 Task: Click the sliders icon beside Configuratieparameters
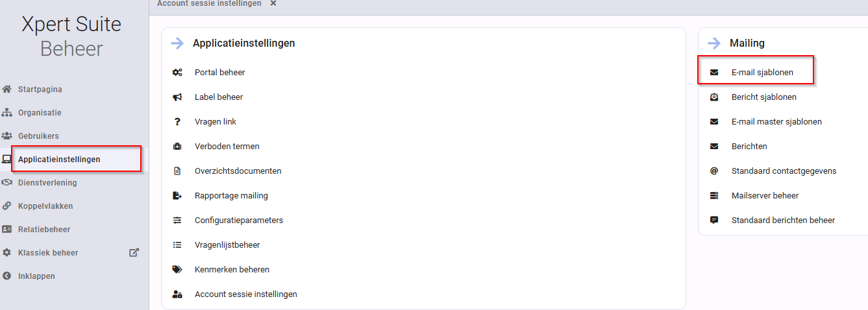pos(177,221)
